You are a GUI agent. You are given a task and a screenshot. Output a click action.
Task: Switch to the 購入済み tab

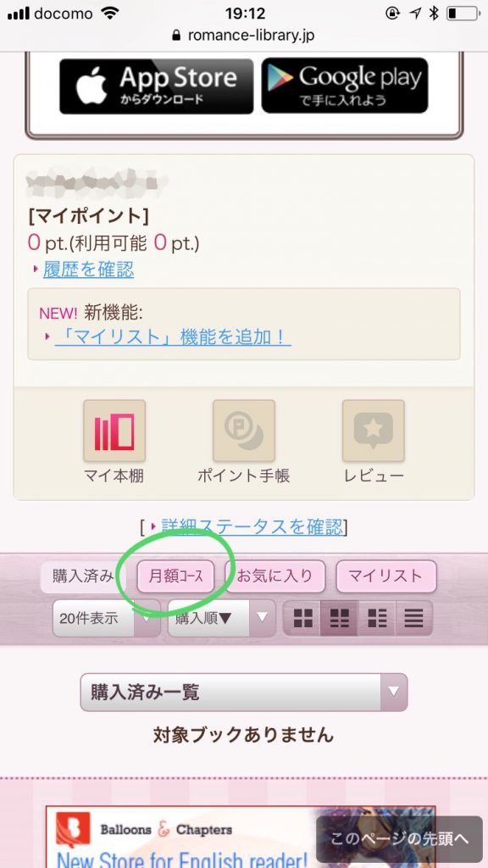coord(83,576)
